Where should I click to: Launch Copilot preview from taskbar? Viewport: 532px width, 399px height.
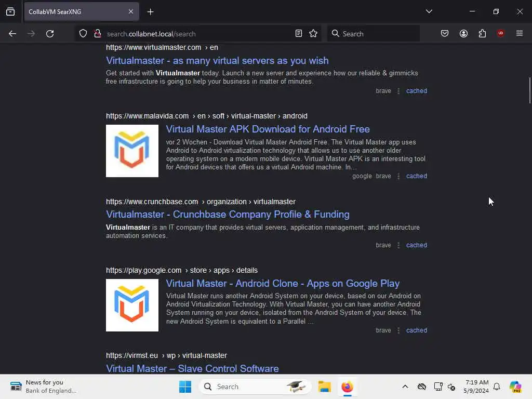(515, 387)
